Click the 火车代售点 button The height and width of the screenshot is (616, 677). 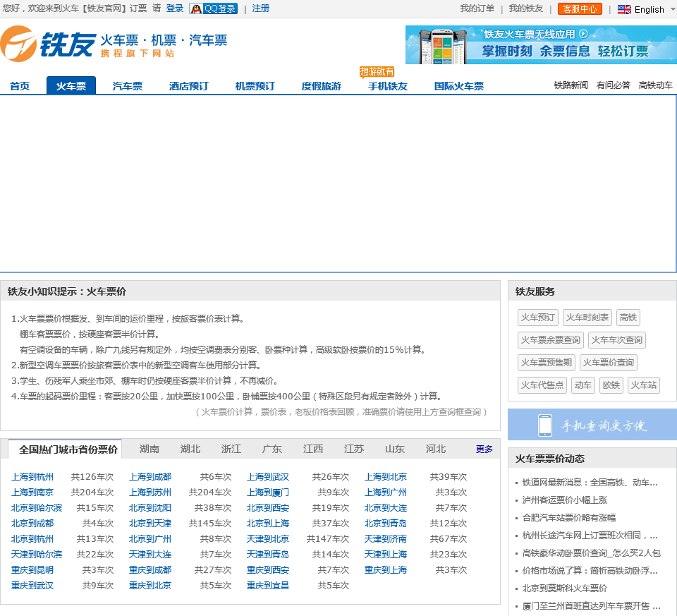542,385
